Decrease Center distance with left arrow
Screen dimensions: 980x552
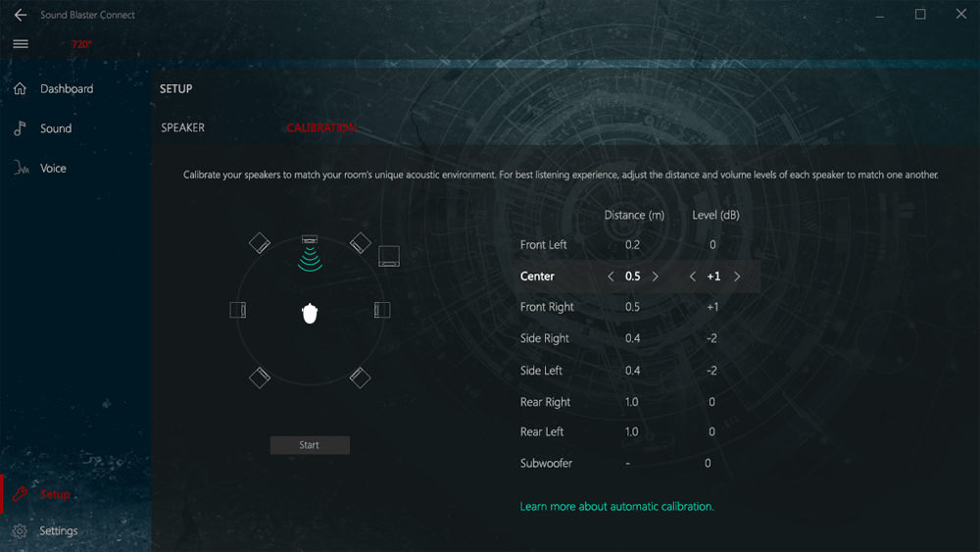coord(611,276)
